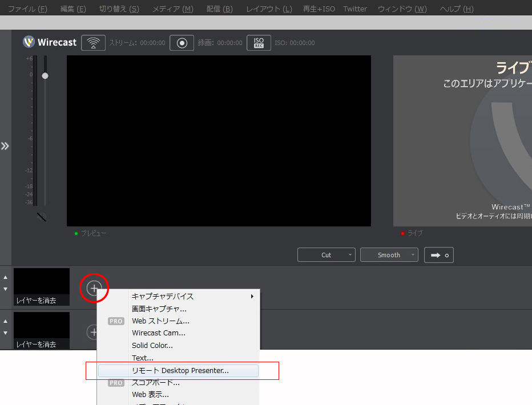The height and width of the screenshot is (405, 532).
Task: Open the ヘルプ (H) menu
Action: point(456,9)
